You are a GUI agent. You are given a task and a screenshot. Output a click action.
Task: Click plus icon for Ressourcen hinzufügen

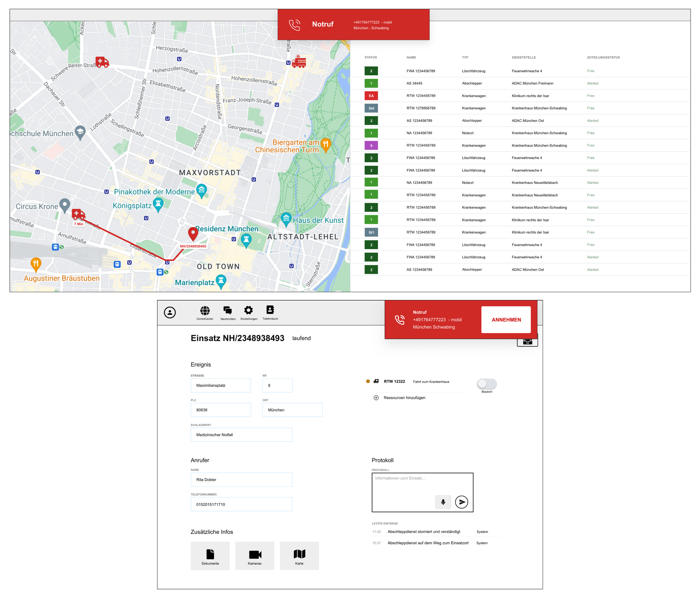[376, 398]
